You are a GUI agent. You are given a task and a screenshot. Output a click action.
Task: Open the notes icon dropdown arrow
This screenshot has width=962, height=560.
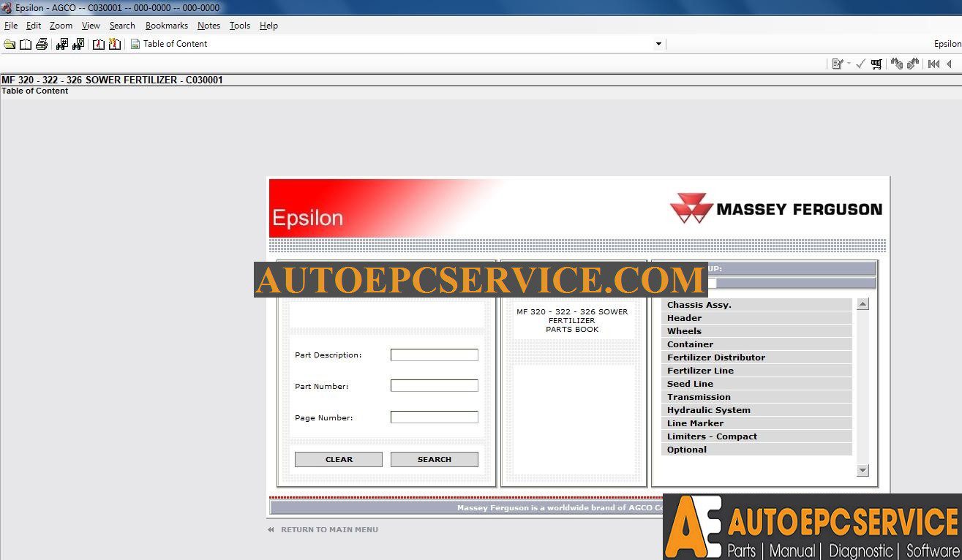tap(849, 64)
